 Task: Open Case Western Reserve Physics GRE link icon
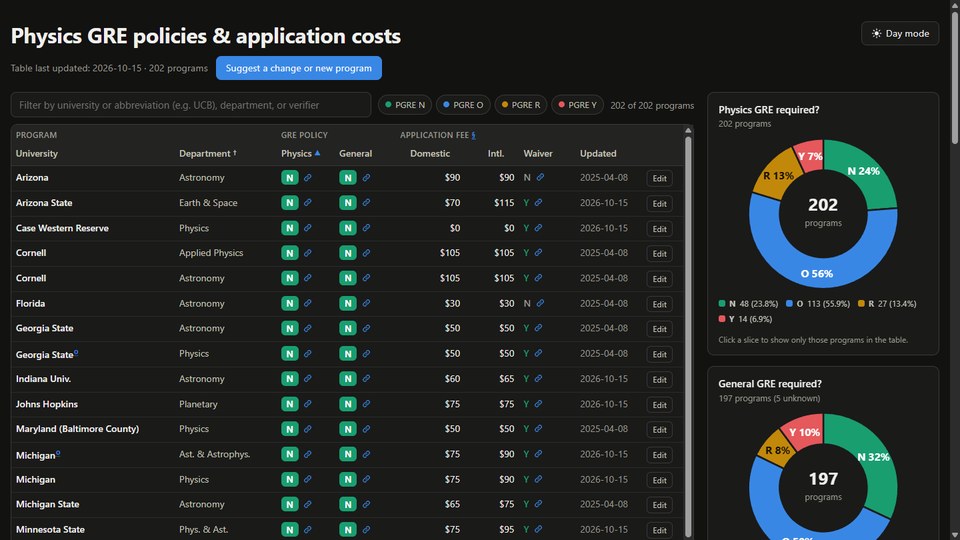(x=307, y=228)
